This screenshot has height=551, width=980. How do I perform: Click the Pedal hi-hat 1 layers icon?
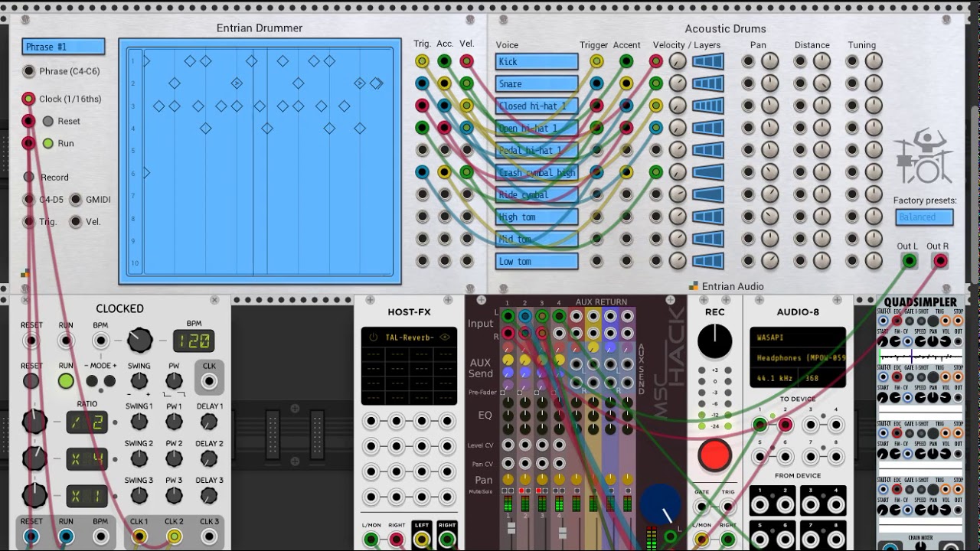707,150
